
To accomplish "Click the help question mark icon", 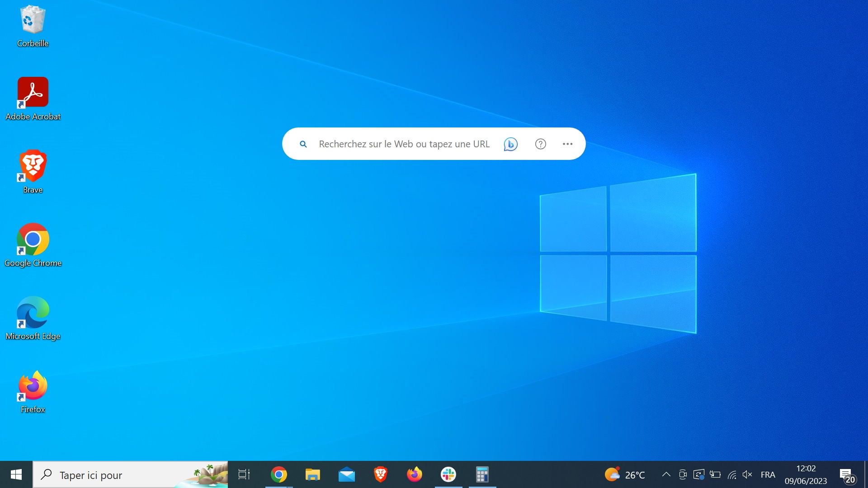I will pyautogui.click(x=541, y=144).
